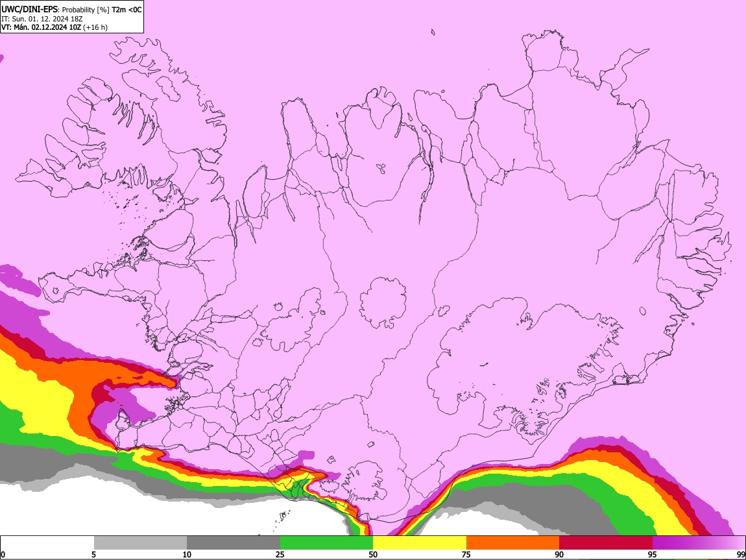This screenshot has height=560, width=746.
Task: Click the magenta 95–99% legend swatch
Action: click(x=699, y=542)
